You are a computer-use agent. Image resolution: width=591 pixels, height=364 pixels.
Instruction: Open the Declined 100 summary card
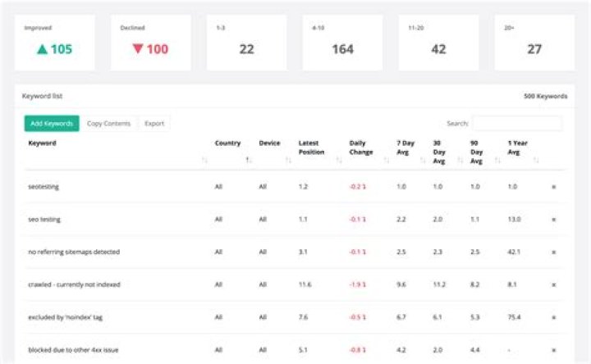[150, 43]
